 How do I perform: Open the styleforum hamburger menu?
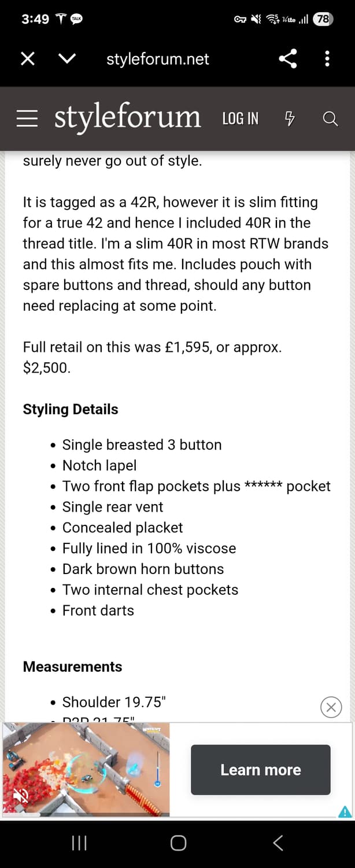[x=27, y=119]
